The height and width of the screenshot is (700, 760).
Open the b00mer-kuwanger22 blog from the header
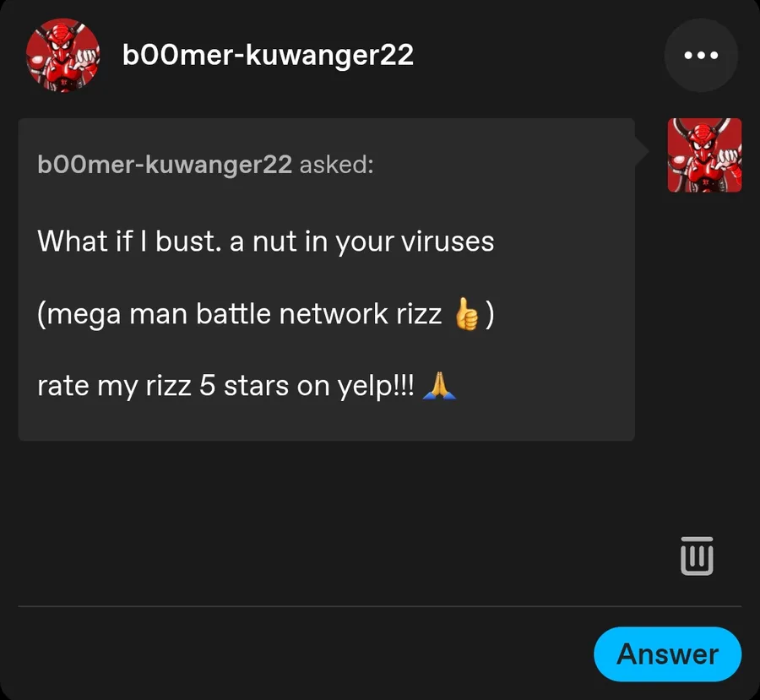point(268,56)
